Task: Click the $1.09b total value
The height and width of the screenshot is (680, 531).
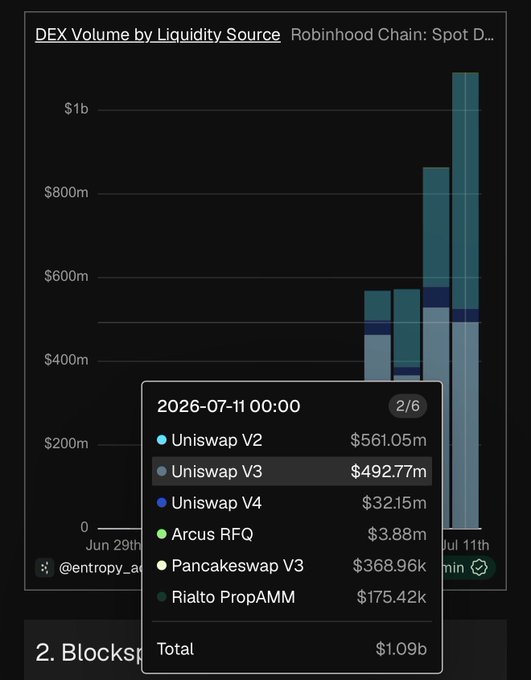Action: click(x=401, y=649)
